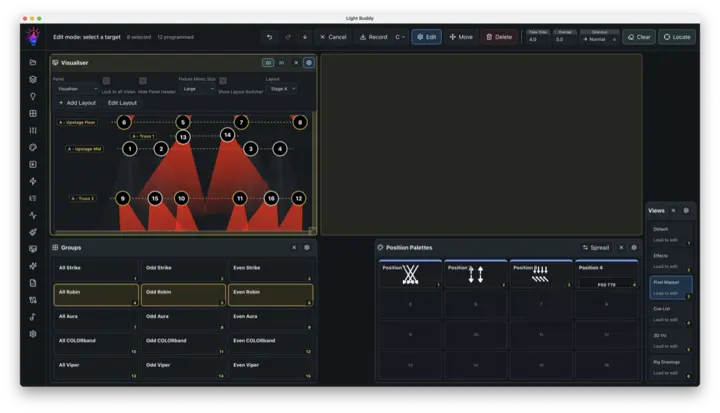Click the Locate button
This screenshot has width=720, height=413.
[x=677, y=37]
